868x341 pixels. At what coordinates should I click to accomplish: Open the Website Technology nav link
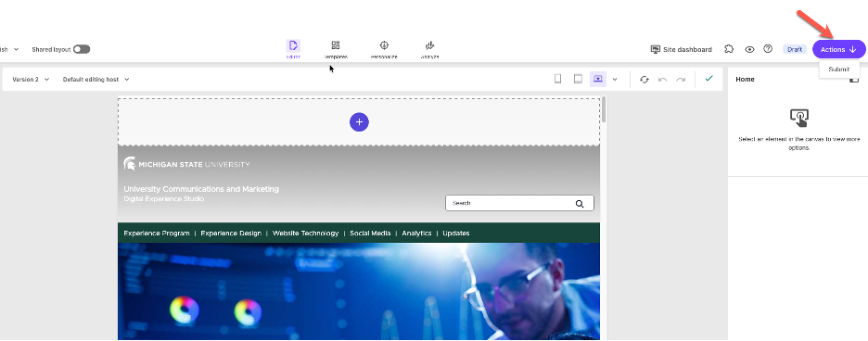306,234
